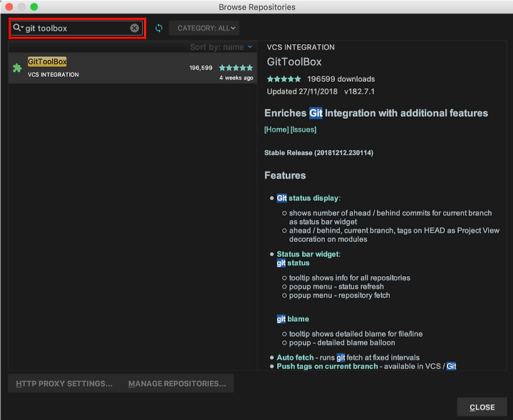513x420 pixels.
Task: Click the 196,599 download count in list
Action: click(x=201, y=68)
